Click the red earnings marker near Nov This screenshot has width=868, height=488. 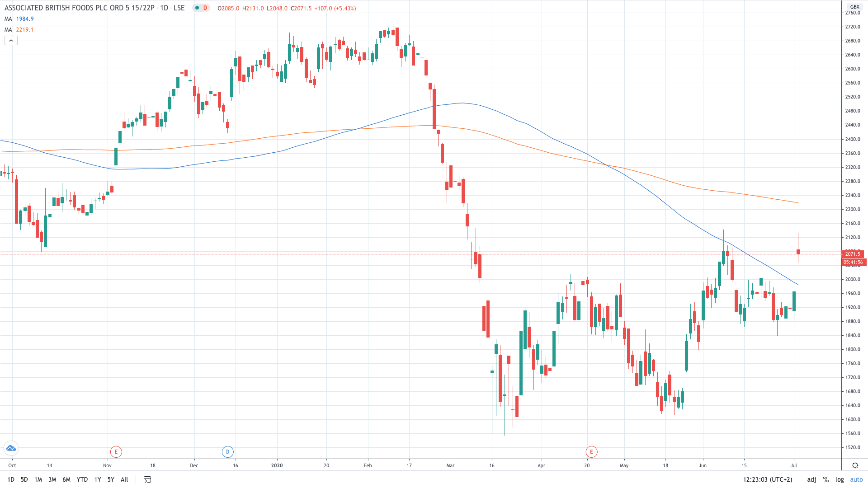tap(116, 451)
